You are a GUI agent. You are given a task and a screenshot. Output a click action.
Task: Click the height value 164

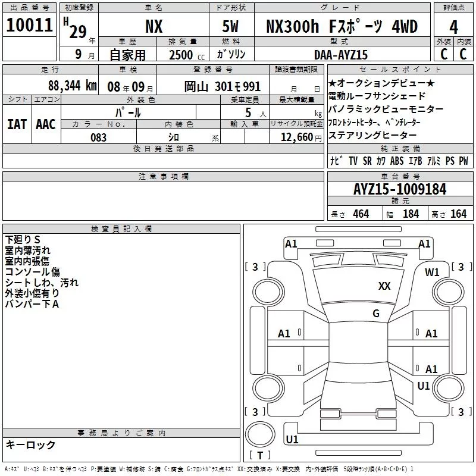pos(458,214)
